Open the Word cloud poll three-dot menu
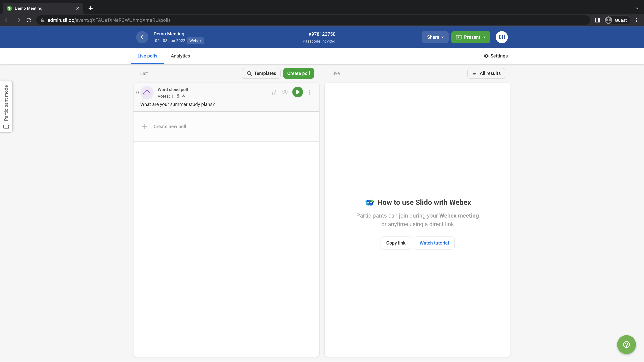644x362 pixels. pos(309,93)
